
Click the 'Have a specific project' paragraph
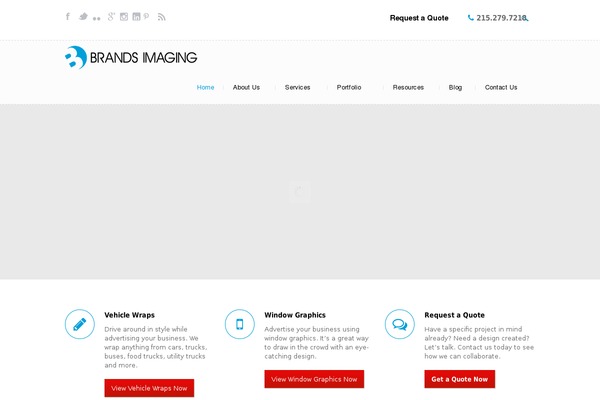tap(479, 343)
